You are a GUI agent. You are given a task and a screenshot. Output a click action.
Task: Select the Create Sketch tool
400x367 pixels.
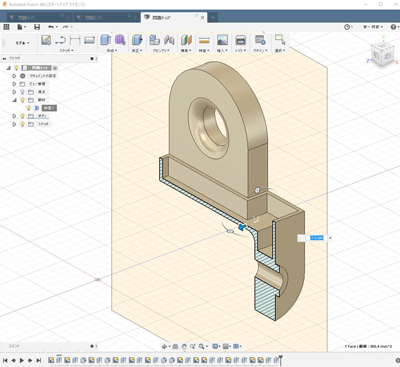46,40
